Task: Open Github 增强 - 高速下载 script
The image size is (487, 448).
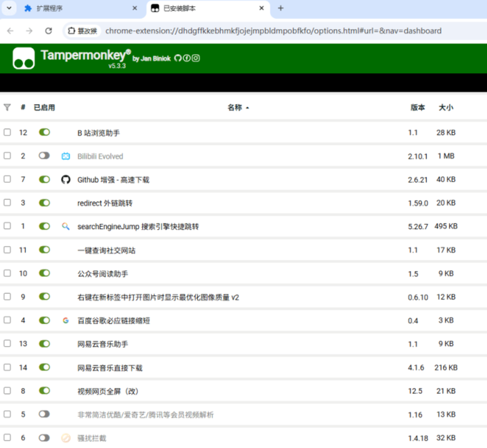Action: point(114,180)
